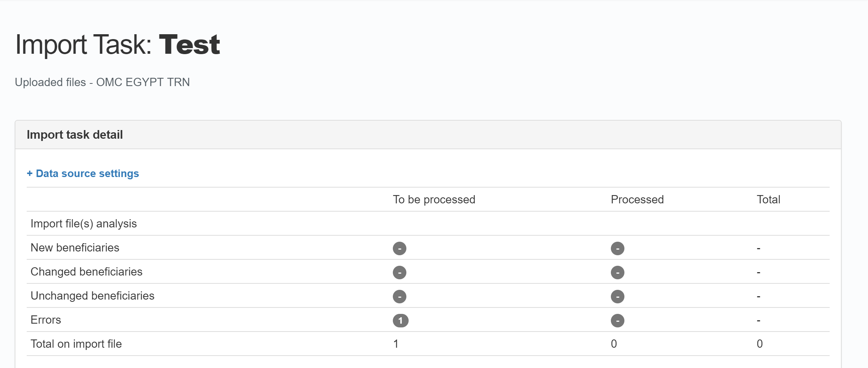Click Unchanged beneficiaries 'Processed' badge
The width and height of the screenshot is (868, 368).
click(617, 297)
